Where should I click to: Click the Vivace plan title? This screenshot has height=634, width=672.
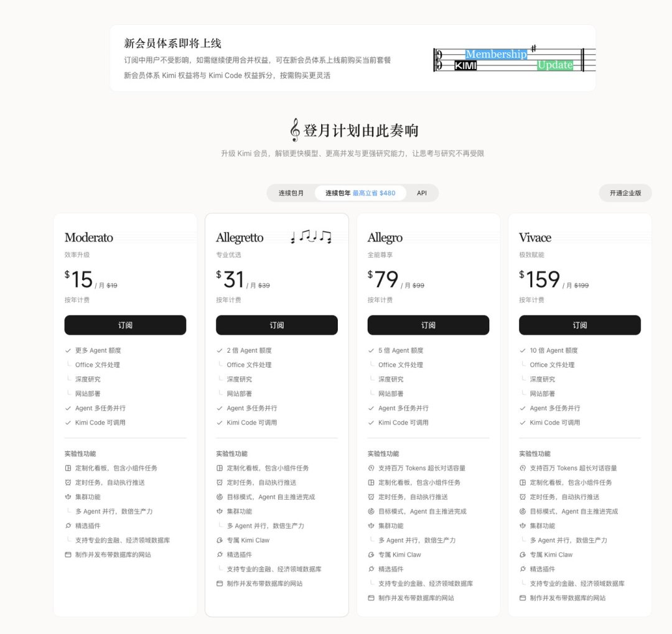click(x=535, y=238)
